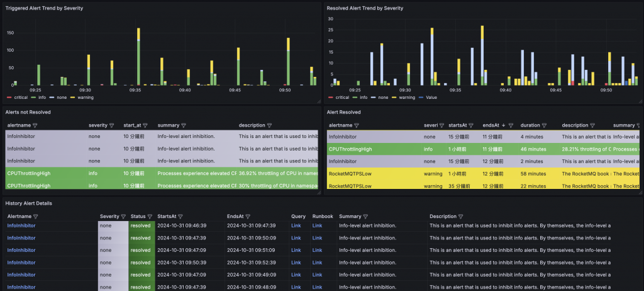
Task: Sort by start_at column header
Action: tap(132, 125)
